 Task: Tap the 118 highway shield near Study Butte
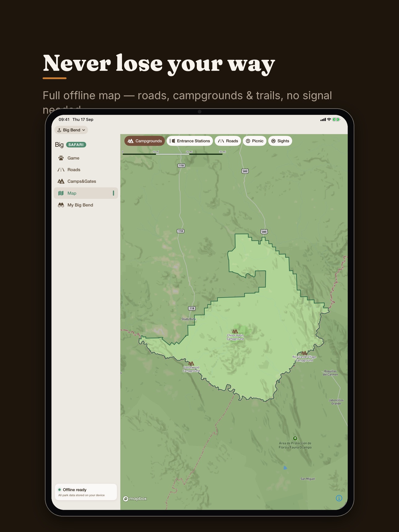pos(192,308)
